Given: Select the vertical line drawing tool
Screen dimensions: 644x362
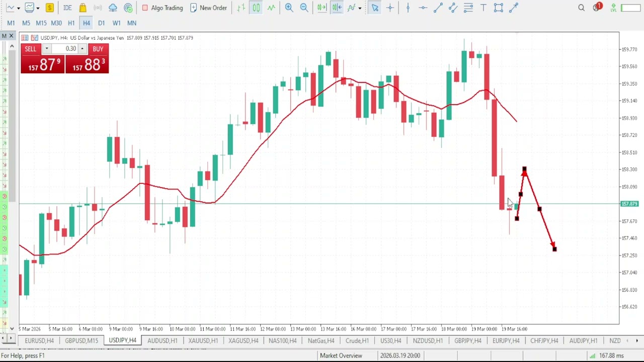Looking at the screenshot, I should point(408,8).
